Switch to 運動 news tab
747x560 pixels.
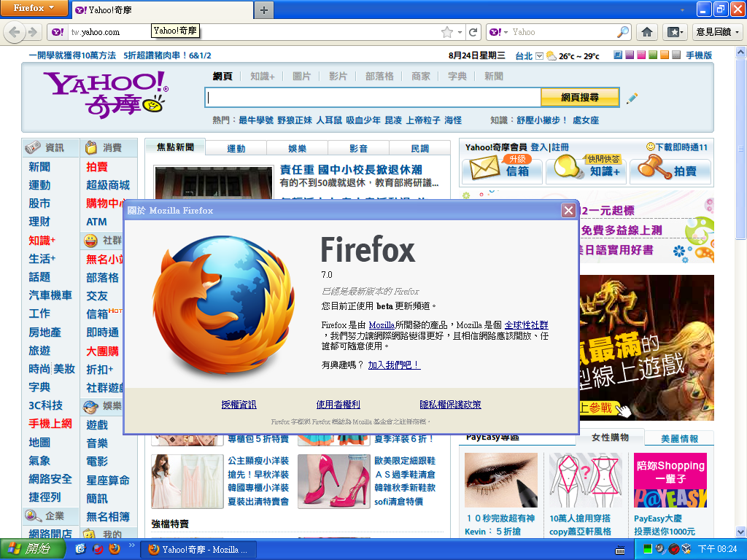click(x=236, y=149)
